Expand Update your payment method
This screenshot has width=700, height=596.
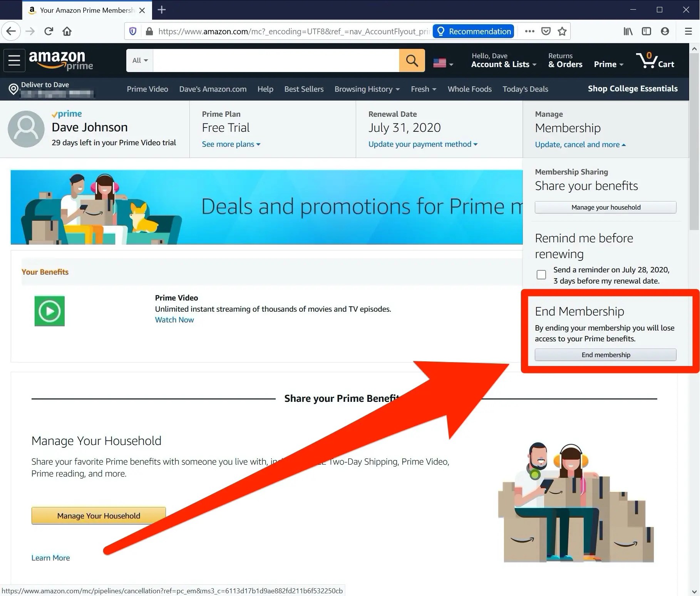pyautogui.click(x=423, y=144)
